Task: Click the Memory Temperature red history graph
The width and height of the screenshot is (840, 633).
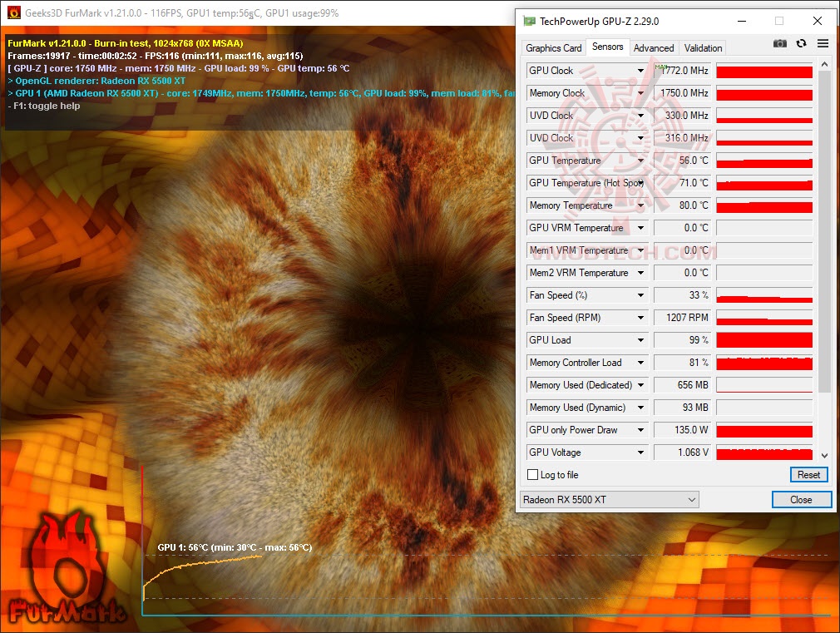Action: point(764,205)
